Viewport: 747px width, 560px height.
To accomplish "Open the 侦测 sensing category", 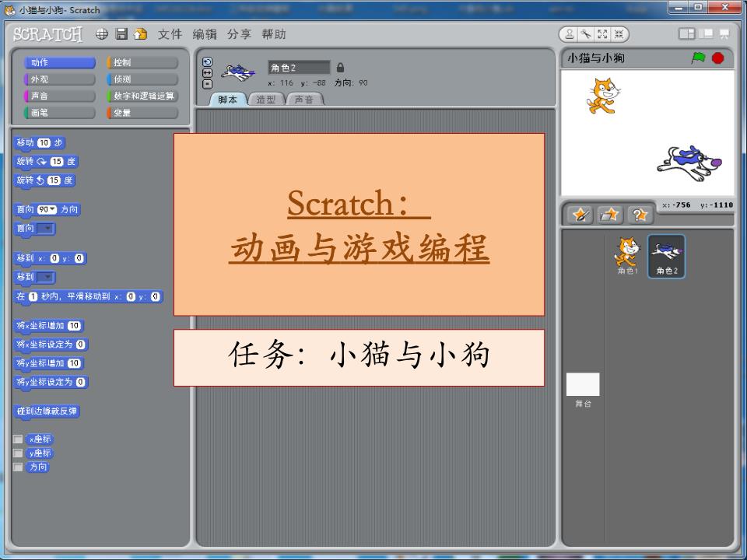I will (x=142, y=79).
